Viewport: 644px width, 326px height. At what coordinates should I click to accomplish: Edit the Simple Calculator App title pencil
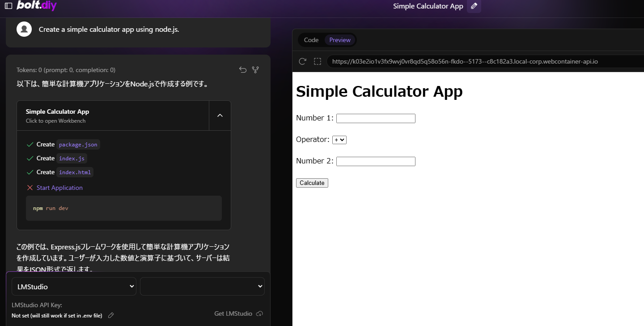pos(474,6)
